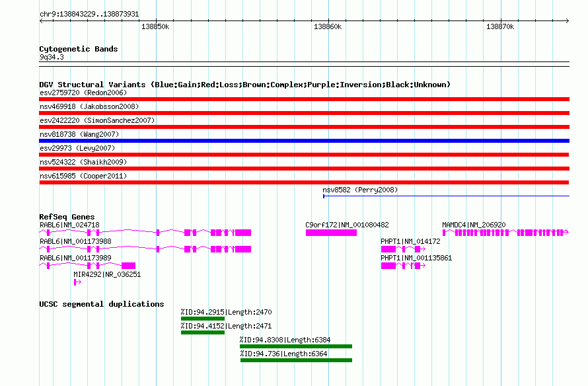Click the ruler's left end arrow

point(41,21)
